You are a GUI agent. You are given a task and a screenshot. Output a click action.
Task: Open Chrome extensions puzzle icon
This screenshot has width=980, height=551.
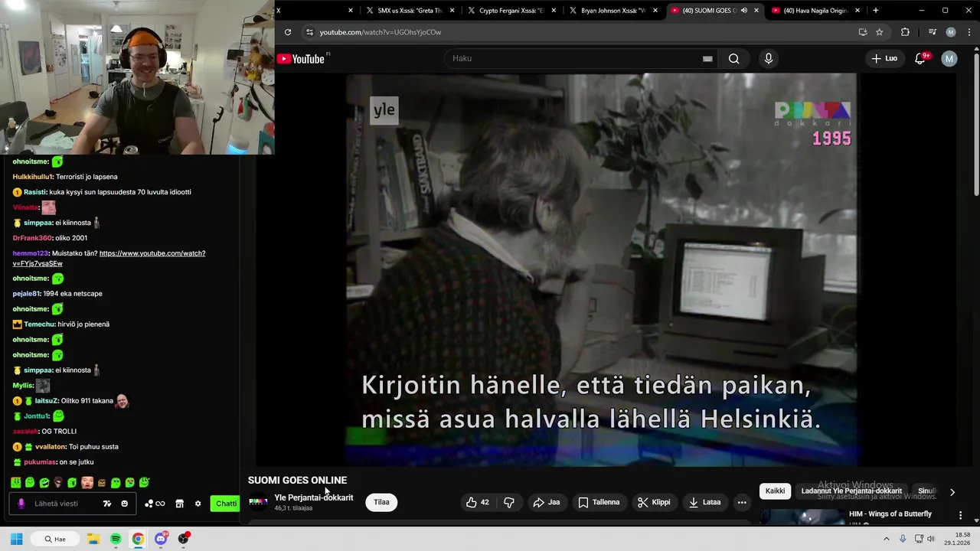point(905,32)
